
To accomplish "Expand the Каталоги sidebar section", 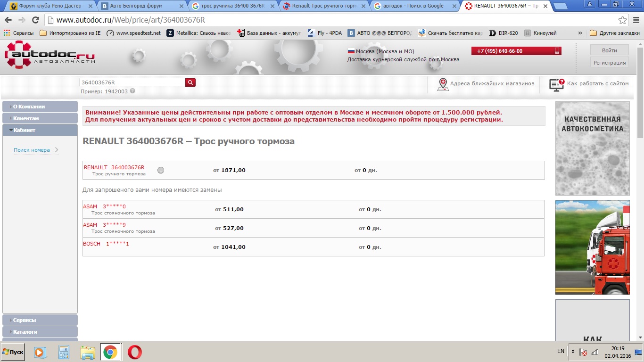I will click(x=40, y=332).
